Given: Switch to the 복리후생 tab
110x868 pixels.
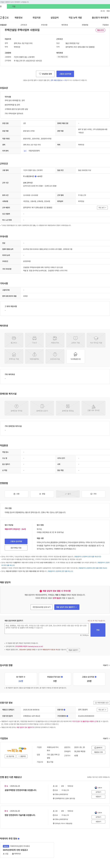Looking at the screenshot, I should coord(64,25).
